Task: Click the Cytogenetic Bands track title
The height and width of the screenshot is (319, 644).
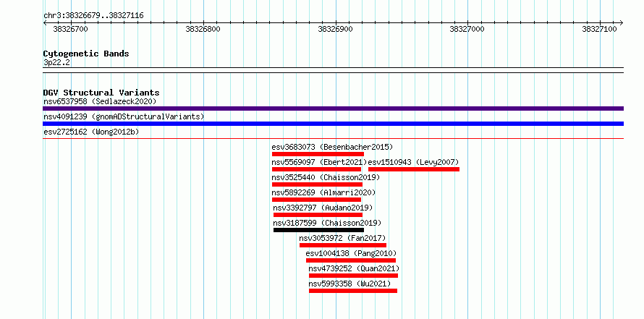Action: tap(86, 54)
